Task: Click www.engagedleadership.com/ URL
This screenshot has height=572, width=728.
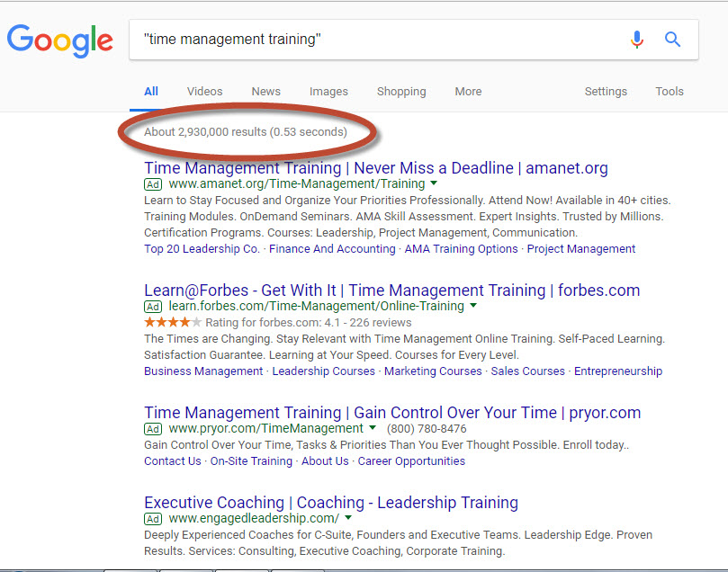Action: coord(254,518)
